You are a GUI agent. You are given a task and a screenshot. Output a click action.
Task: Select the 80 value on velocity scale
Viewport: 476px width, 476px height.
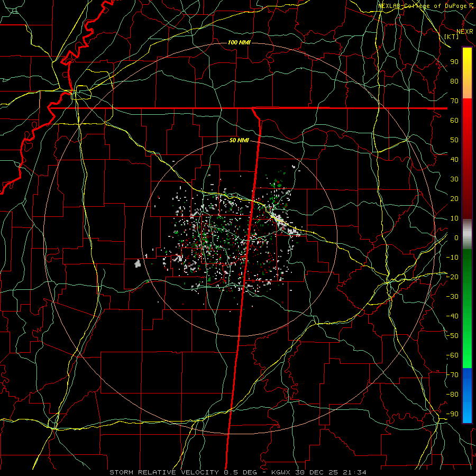(x=454, y=81)
